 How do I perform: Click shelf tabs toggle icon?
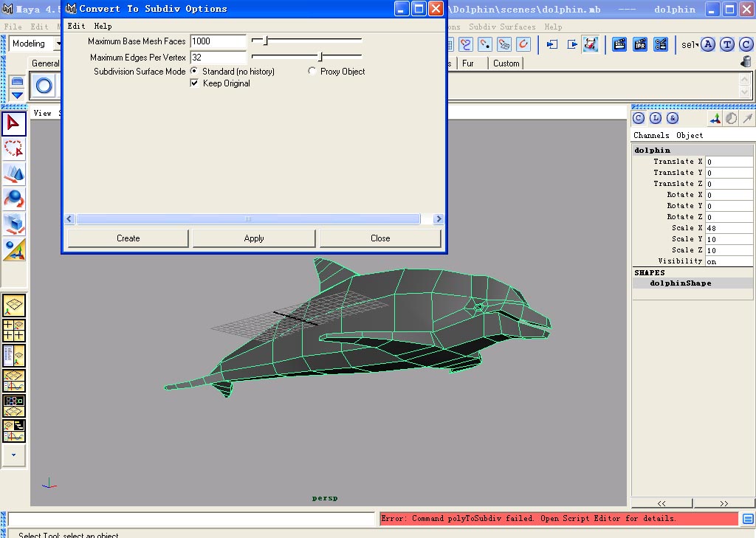[18, 81]
